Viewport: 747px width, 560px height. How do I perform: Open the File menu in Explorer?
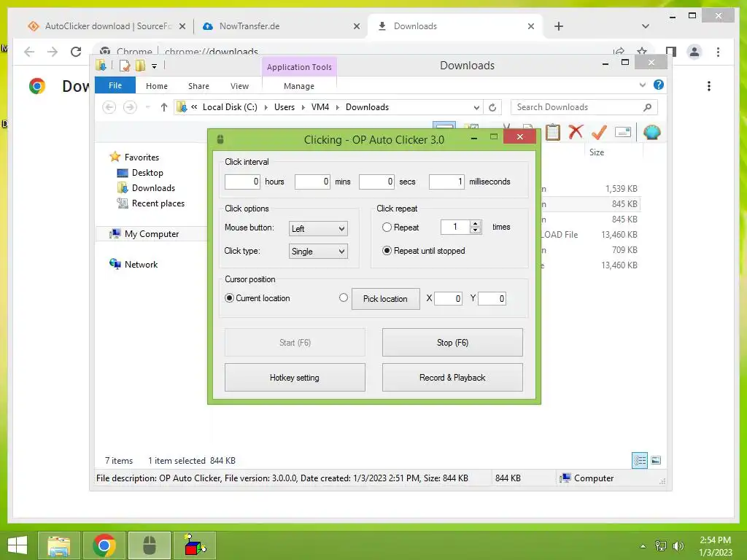pyautogui.click(x=115, y=85)
